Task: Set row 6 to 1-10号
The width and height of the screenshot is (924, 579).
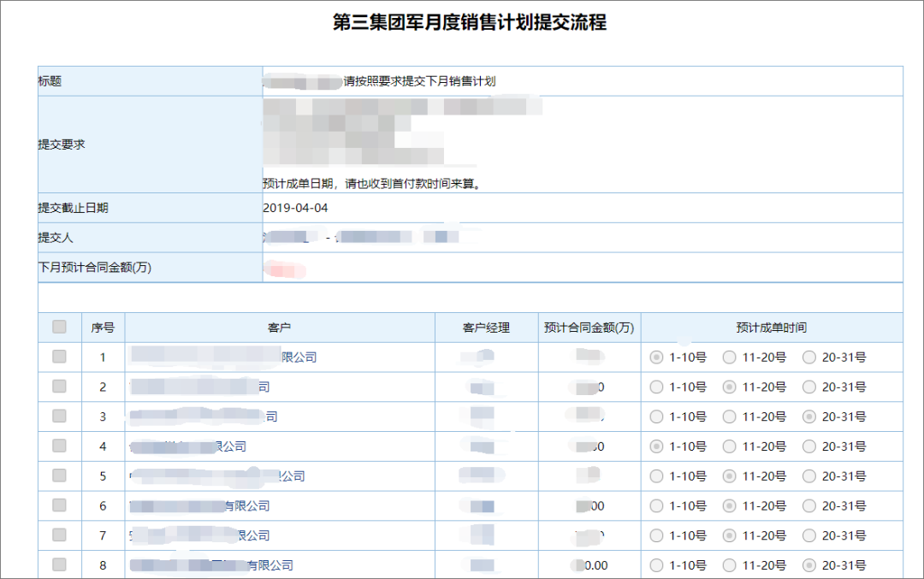Action: (x=657, y=506)
